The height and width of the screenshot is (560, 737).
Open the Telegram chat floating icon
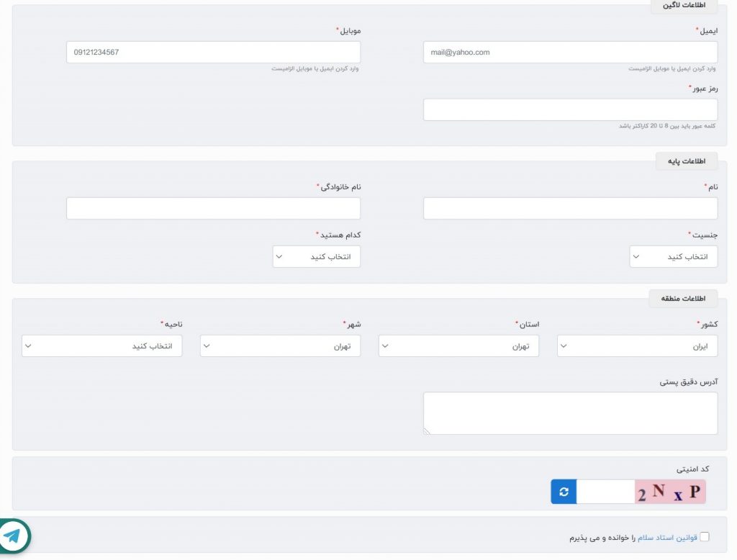click(x=13, y=536)
